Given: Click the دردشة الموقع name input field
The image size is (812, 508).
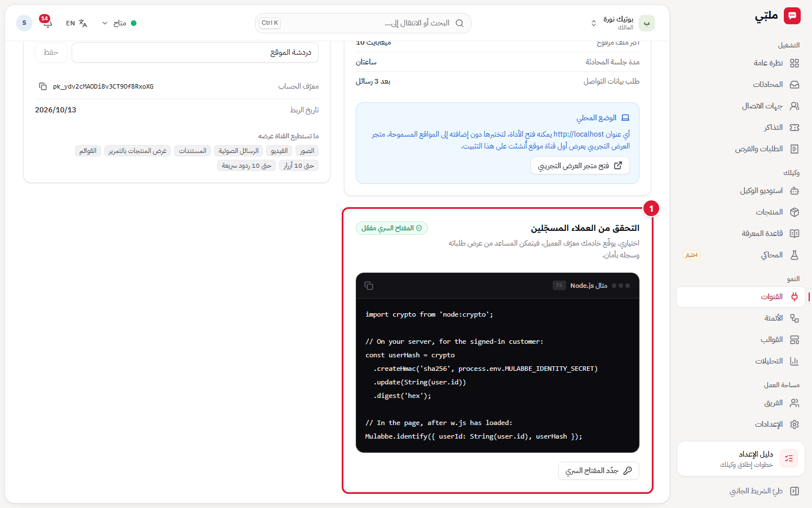Looking at the screenshot, I should [x=195, y=52].
